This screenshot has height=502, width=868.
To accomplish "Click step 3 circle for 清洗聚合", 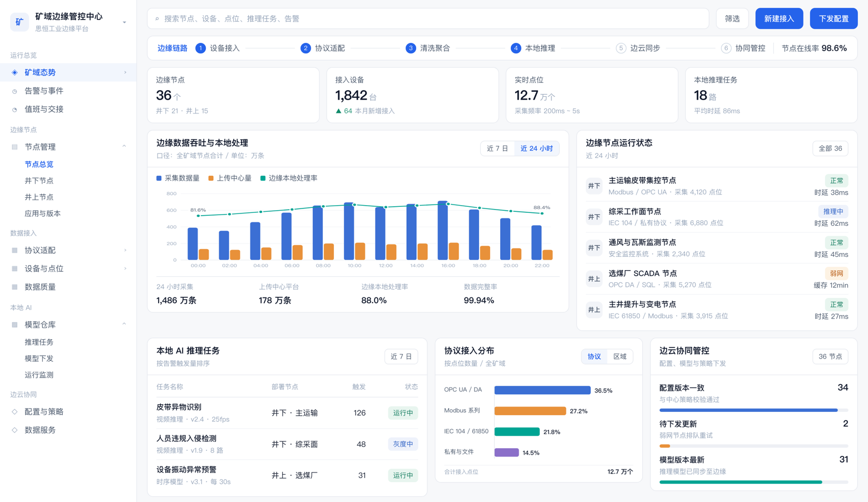I will pos(411,48).
